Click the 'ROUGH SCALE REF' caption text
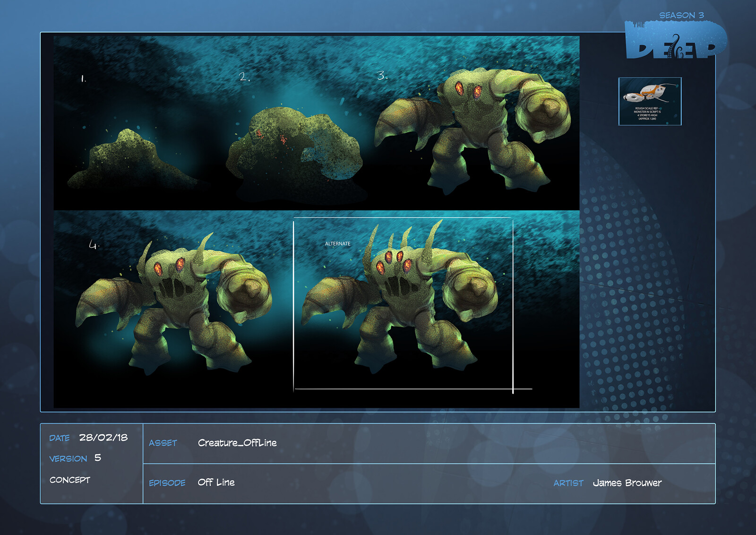This screenshot has height=535, width=756. pos(647,108)
